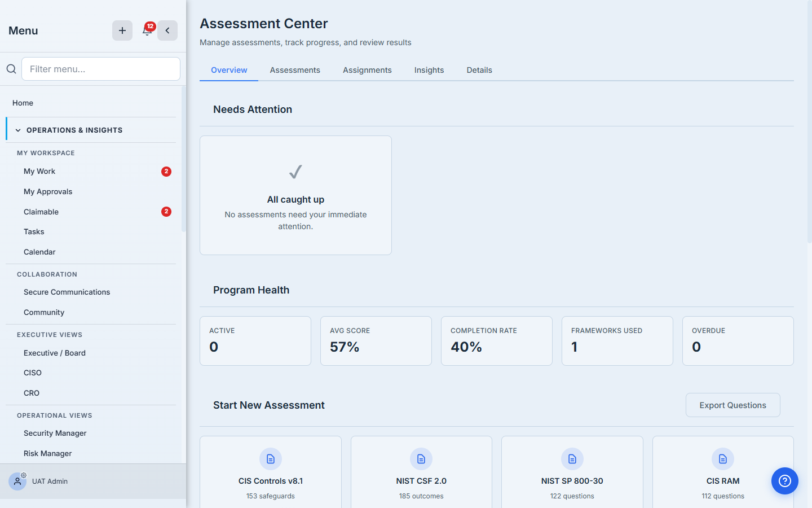Open the Assignments tab

click(x=367, y=70)
